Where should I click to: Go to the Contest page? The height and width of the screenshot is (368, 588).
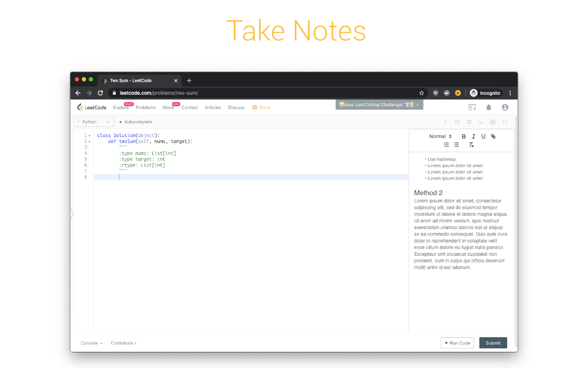pos(189,108)
